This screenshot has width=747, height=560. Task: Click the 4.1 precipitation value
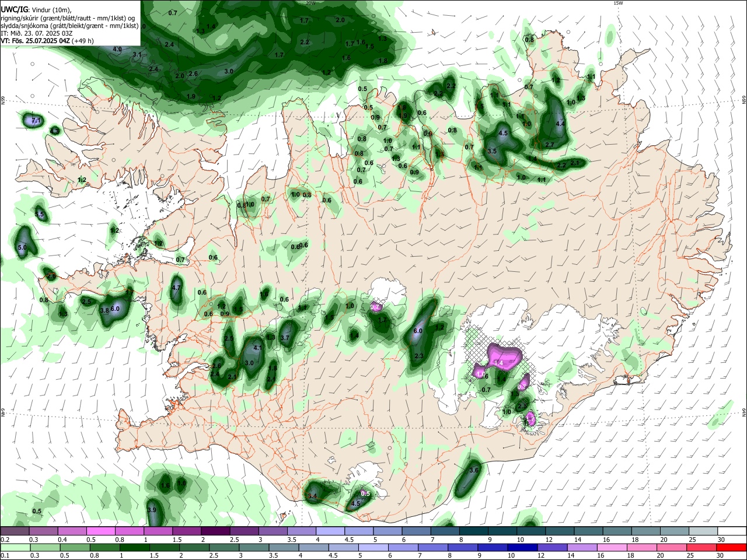(x=259, y=348)
